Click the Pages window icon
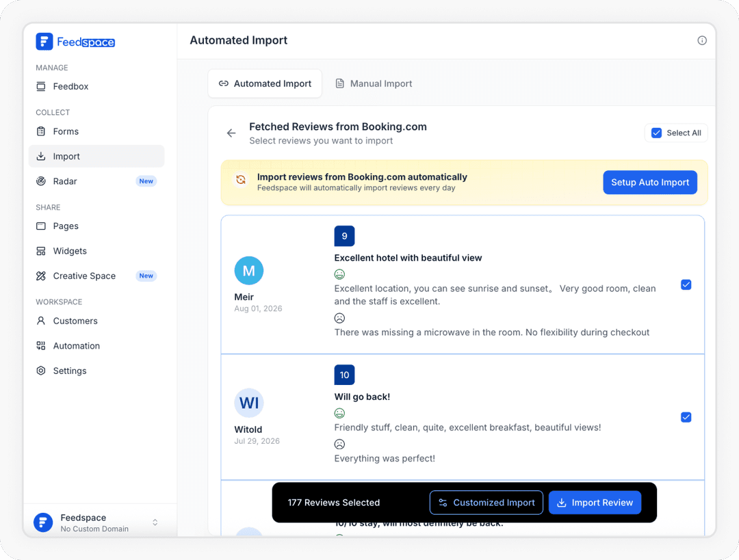739x560 pixels. point(41,226)
